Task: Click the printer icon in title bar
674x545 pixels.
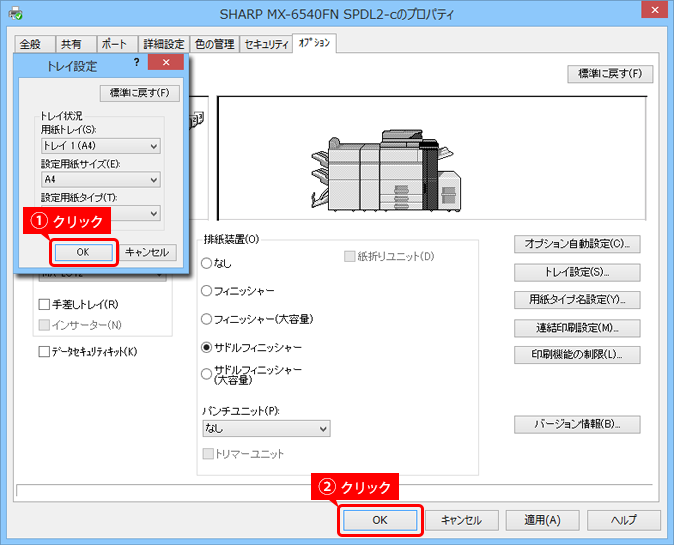Action: [14, 14]
